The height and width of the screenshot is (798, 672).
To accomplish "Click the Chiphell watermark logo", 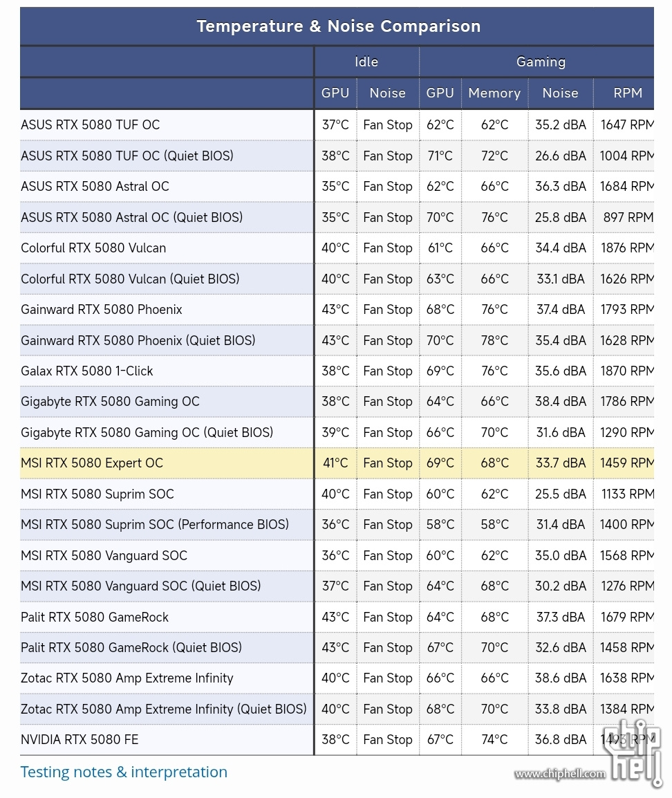I will coord(636,752).
